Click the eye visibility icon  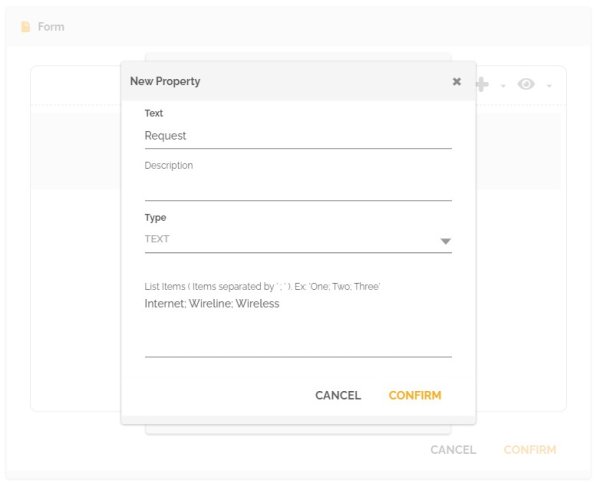[526, 85]
